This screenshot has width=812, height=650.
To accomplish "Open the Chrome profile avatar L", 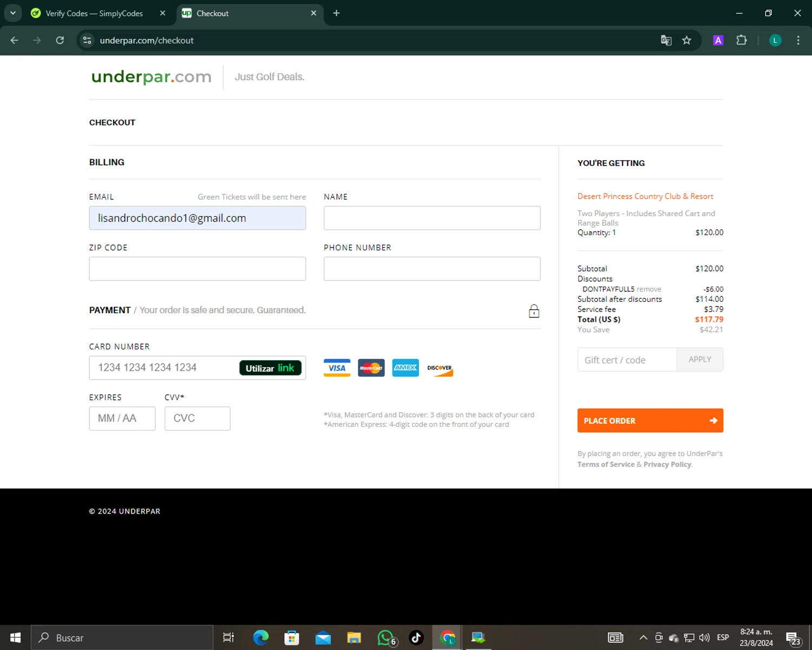I will (x=775, y=40).
